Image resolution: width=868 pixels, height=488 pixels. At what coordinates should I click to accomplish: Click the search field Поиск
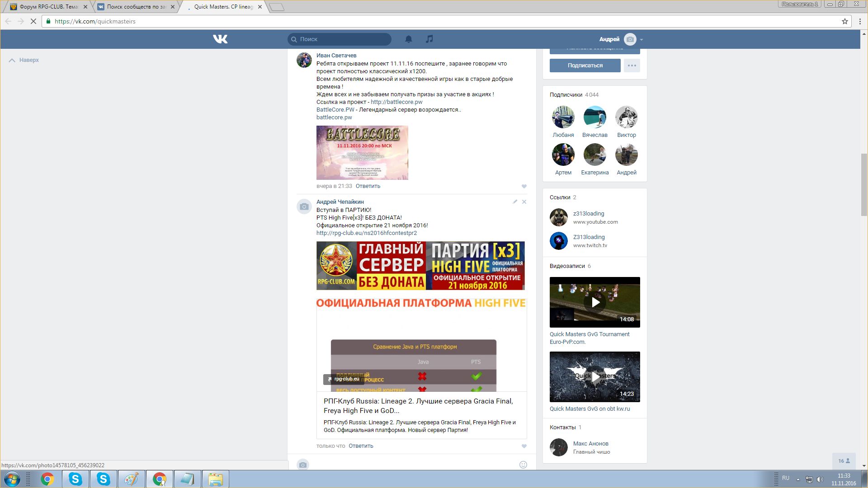click(340, 39)
